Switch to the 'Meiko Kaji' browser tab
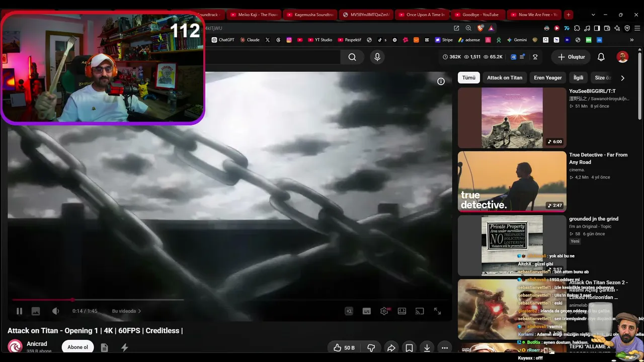The height and width of the screenshot is (362, 644). [254, 15]
